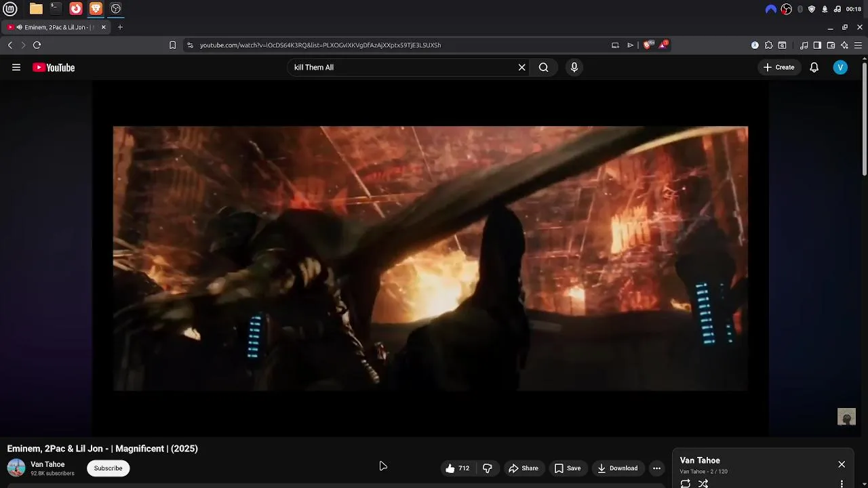Open more actions three-dot menu
Viewport: 868px width, 488px height.
pos(656,468)
